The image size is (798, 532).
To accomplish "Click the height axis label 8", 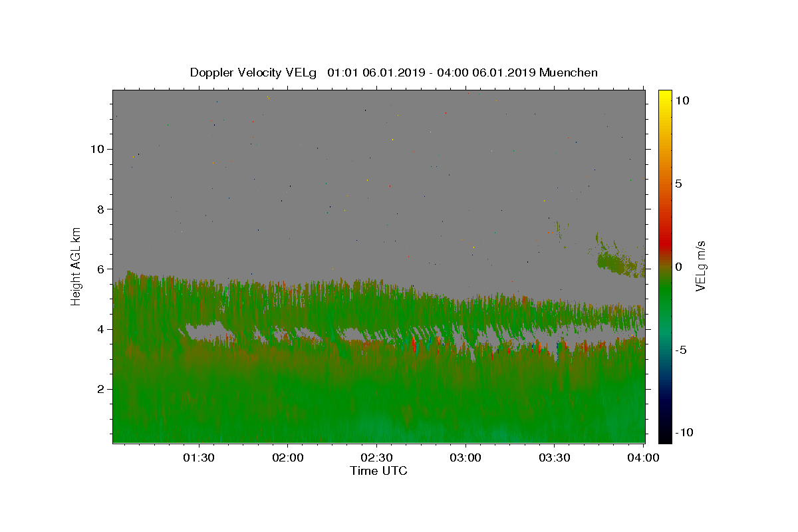I will [101, 209].
